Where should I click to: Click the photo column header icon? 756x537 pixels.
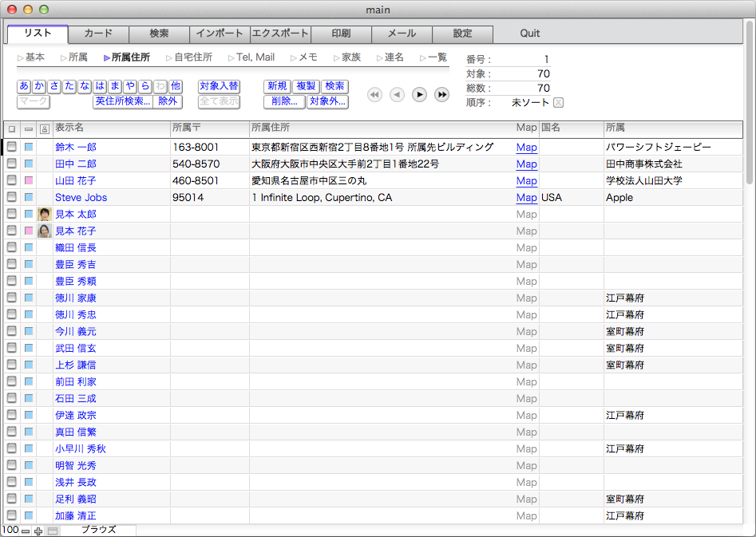pos(44,128)
